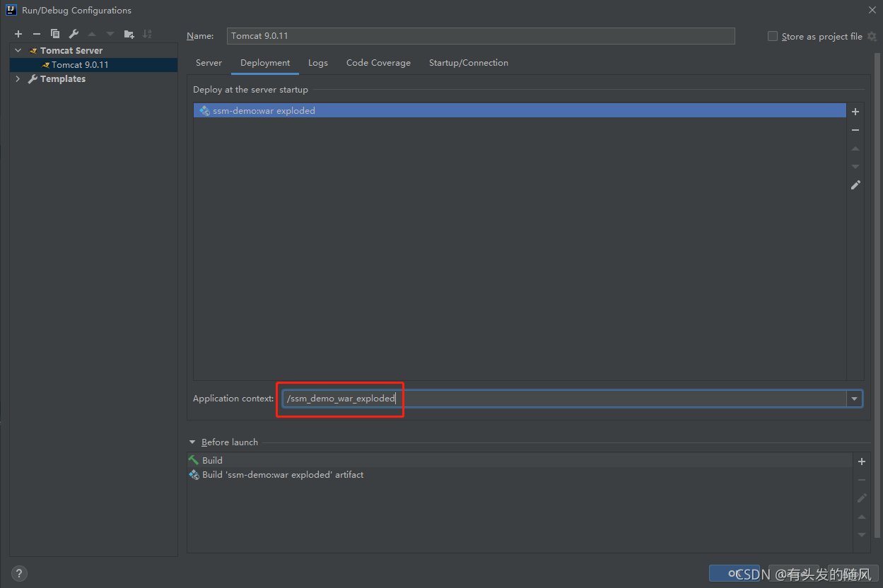
Task: Edit deployment artifact with pencil icon
Action: [x=855, y=185]
